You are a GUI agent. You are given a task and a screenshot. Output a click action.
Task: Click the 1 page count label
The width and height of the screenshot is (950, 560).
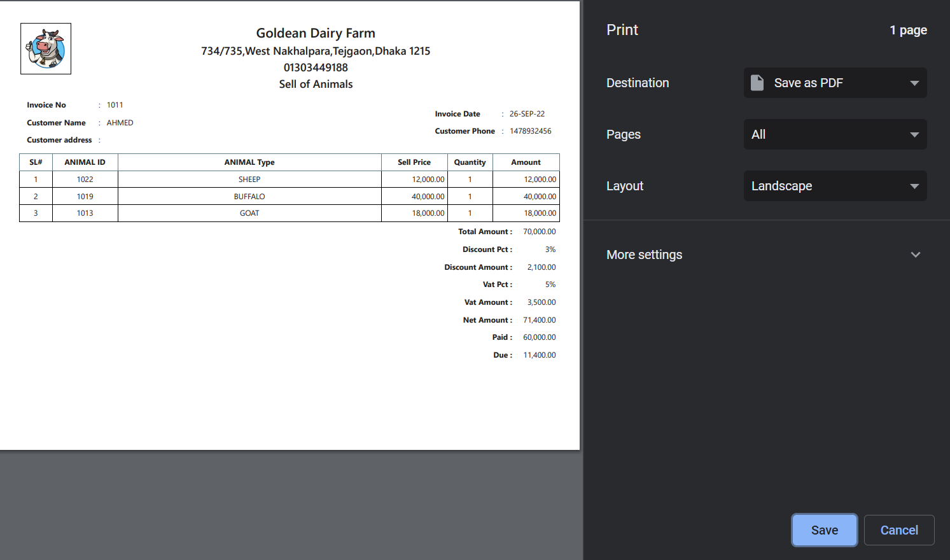point(908,30)
